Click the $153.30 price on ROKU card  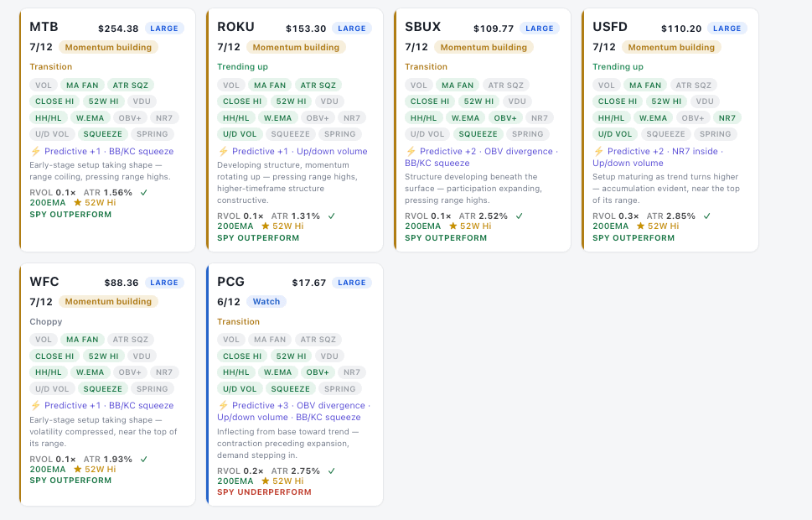tap(306, 29)
